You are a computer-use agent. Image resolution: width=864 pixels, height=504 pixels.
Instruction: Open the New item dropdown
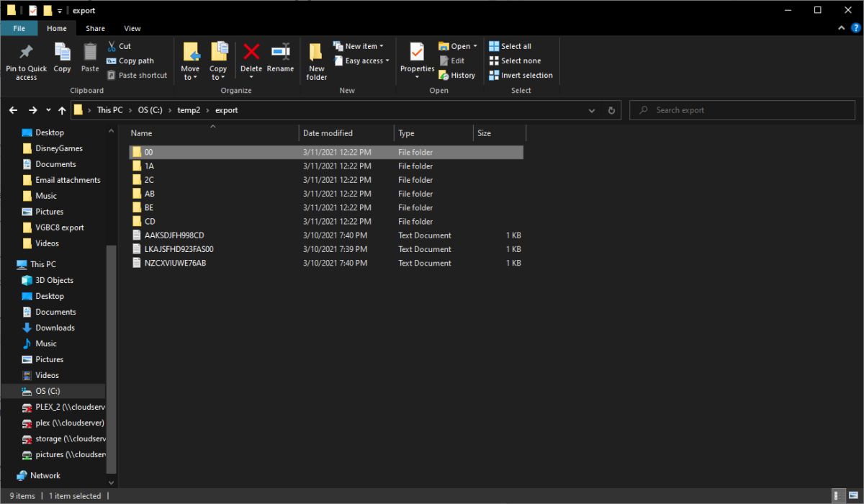point(359,46)
